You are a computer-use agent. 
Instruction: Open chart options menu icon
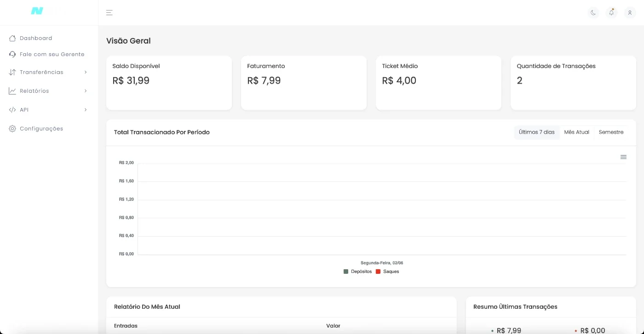coord(623,157)
